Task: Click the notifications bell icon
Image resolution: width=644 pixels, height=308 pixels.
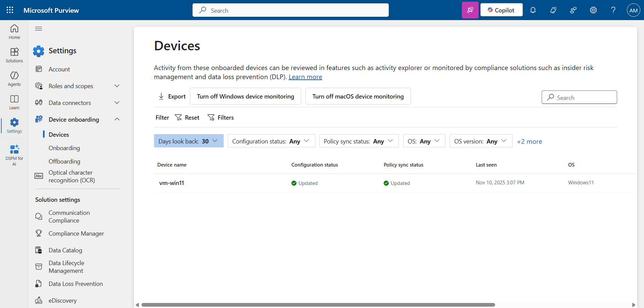Action: point(533,10)
